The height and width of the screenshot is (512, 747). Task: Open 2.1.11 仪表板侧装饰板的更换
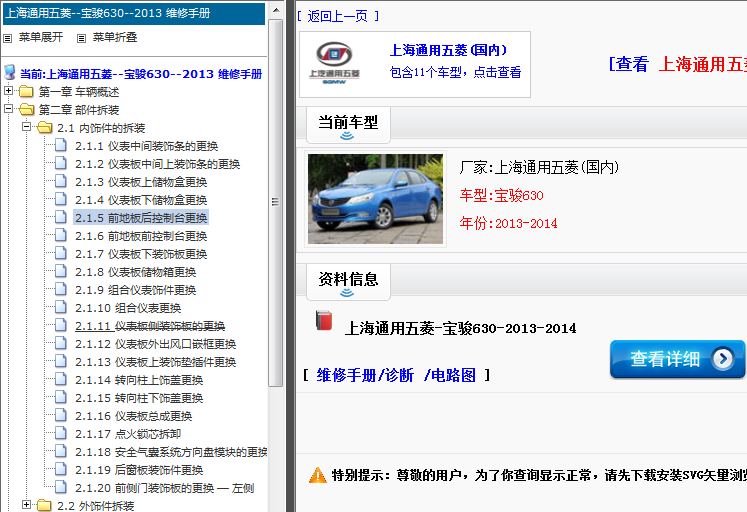(150, 326)
